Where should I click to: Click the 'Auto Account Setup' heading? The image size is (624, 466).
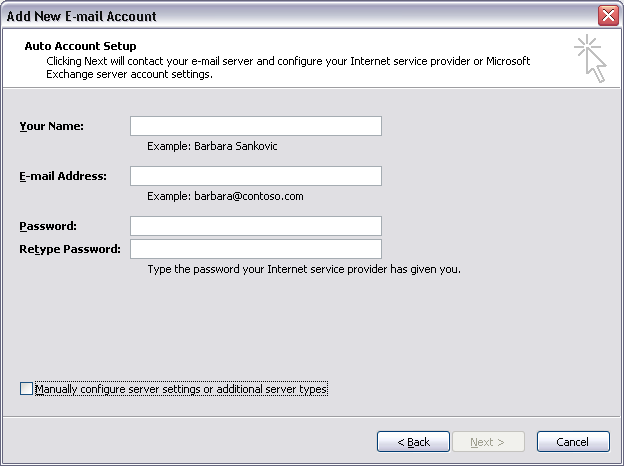[80, 46]
